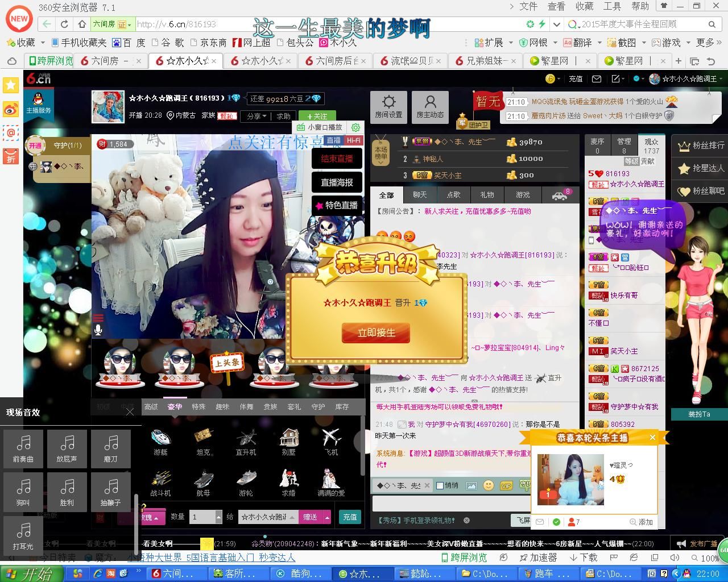Select the 满满的爱 gift
Viewport: 728px width, 582px height.
point(332,483)
